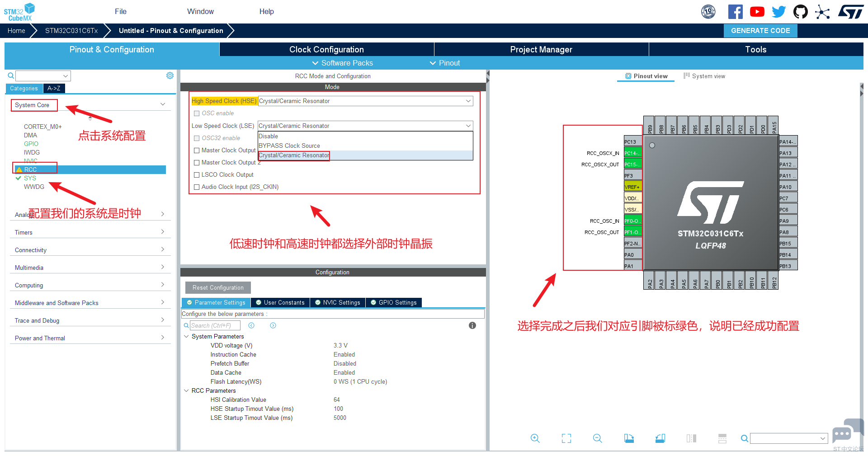Image resolution: width=868 pixels, height=456 pixels.
Task: Open the YouTube icon link
Action: pyautogui.click(x=757, y=12)
